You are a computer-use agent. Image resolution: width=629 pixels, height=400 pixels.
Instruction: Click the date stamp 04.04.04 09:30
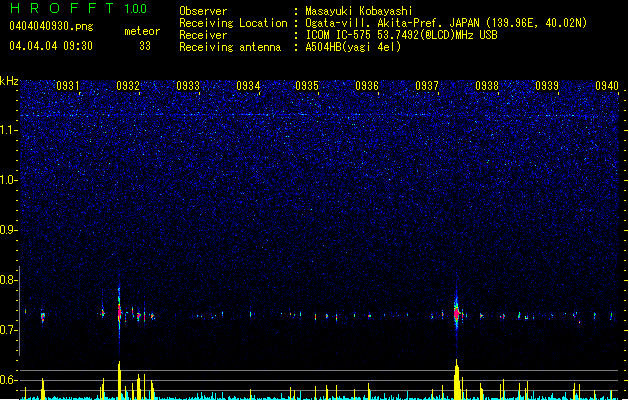pos(51,46)
